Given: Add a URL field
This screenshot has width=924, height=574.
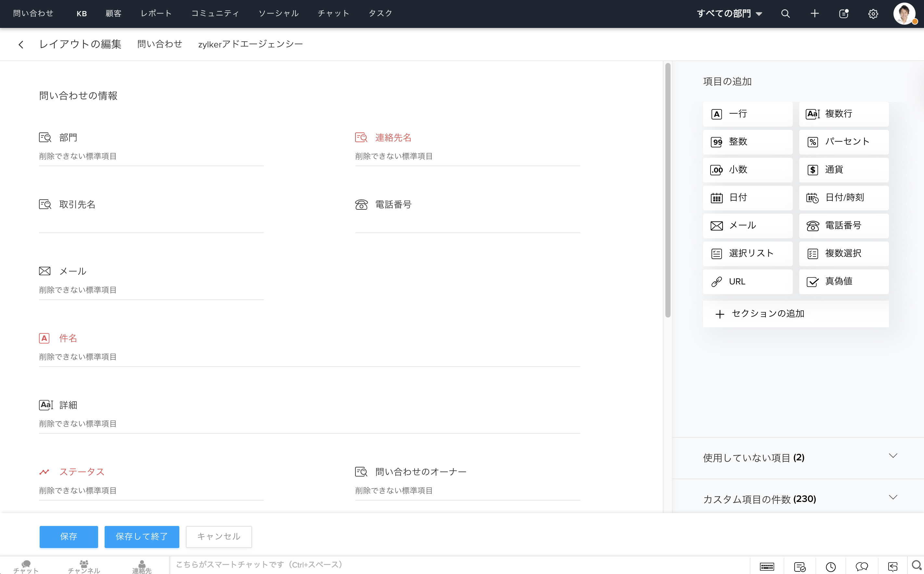Looking at the screenshot, I should coord(747,282).
